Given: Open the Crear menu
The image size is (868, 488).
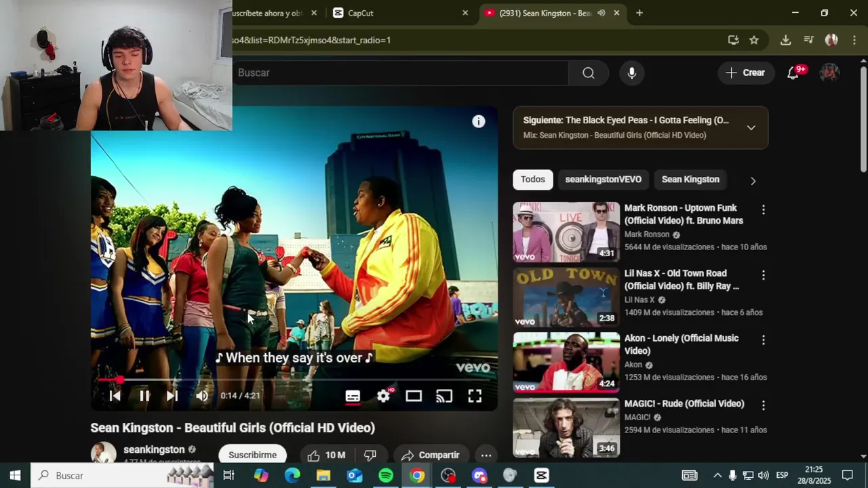Looking at the screenshot, I should pos(746,73).
